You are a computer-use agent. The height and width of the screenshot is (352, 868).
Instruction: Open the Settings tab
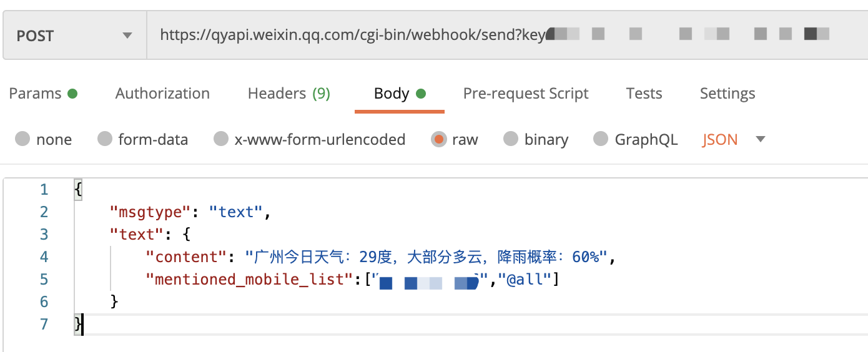coord(727,94)
